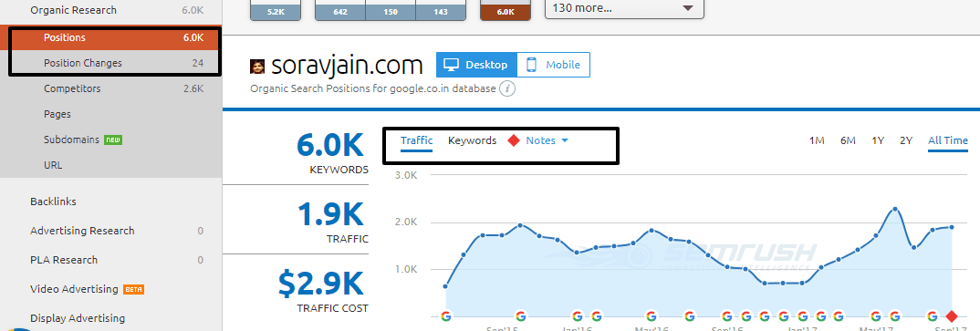Viewport: 980px width, 331px height.
Task: Click the red diamond Notes icon
Action: [513, 140]
